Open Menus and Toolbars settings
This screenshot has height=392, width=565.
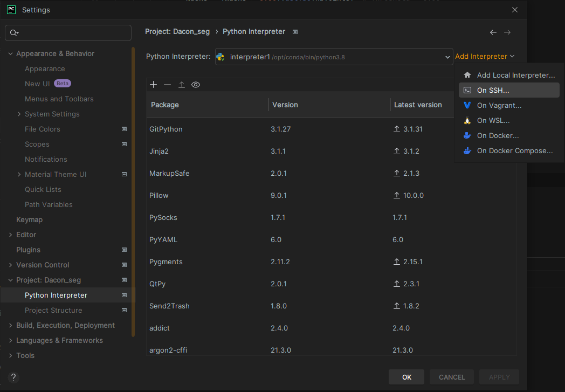59,99
